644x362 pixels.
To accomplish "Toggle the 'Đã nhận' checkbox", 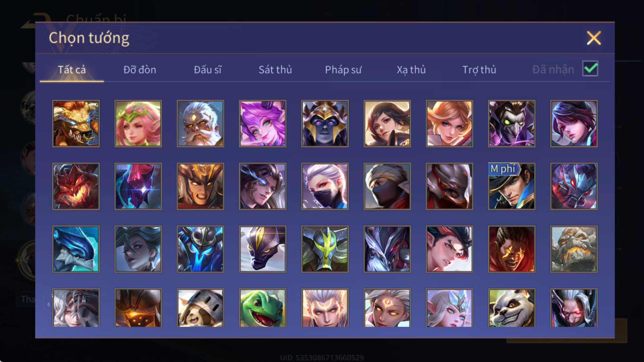I will [x=590, y=69].
